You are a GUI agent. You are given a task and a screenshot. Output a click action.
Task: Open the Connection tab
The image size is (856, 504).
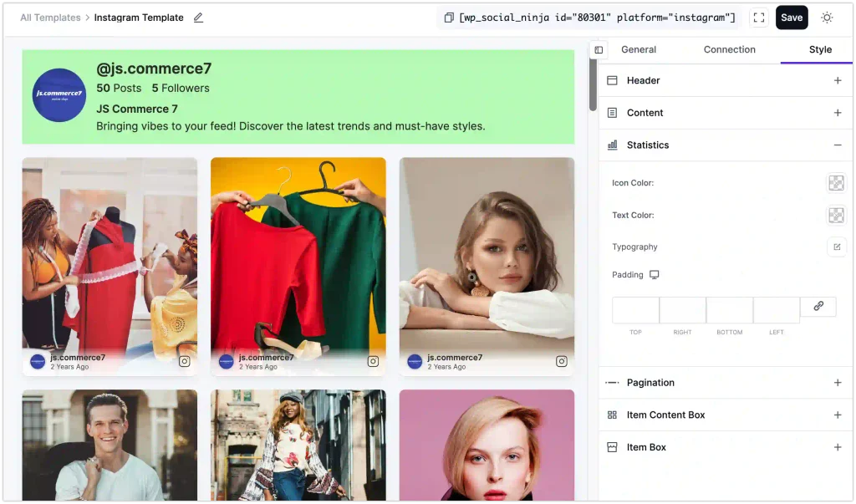(x=729, y=49)
